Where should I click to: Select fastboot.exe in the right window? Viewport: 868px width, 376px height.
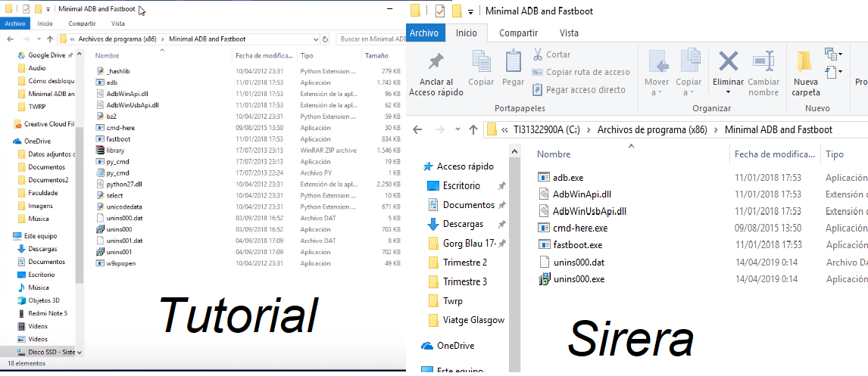coord(577,245)
